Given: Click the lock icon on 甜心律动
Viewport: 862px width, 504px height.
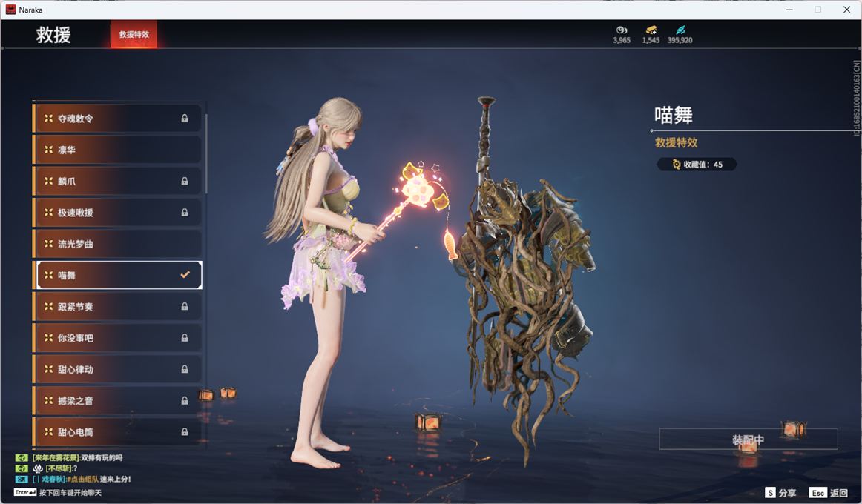Looking at the screenshot, I should (x=185, y=369).
